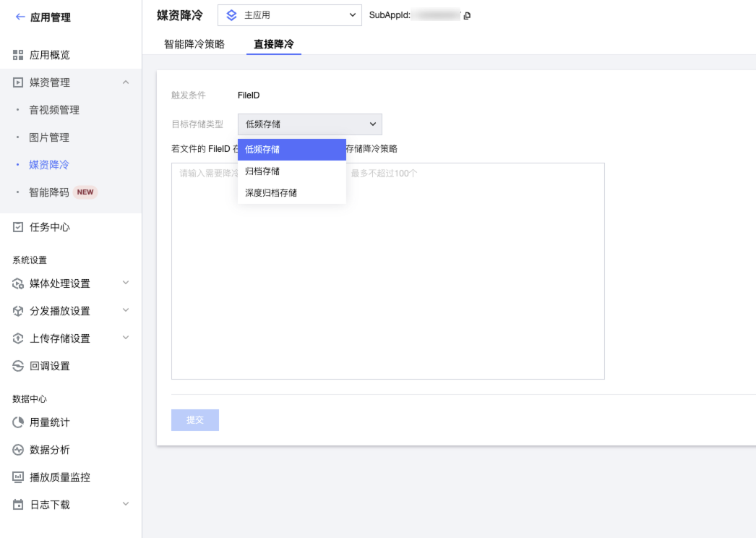Click the layered app icon in 主应用 selector
This screenshot has height=538, width=756.
pyautogui.click(x=231, y=15)
